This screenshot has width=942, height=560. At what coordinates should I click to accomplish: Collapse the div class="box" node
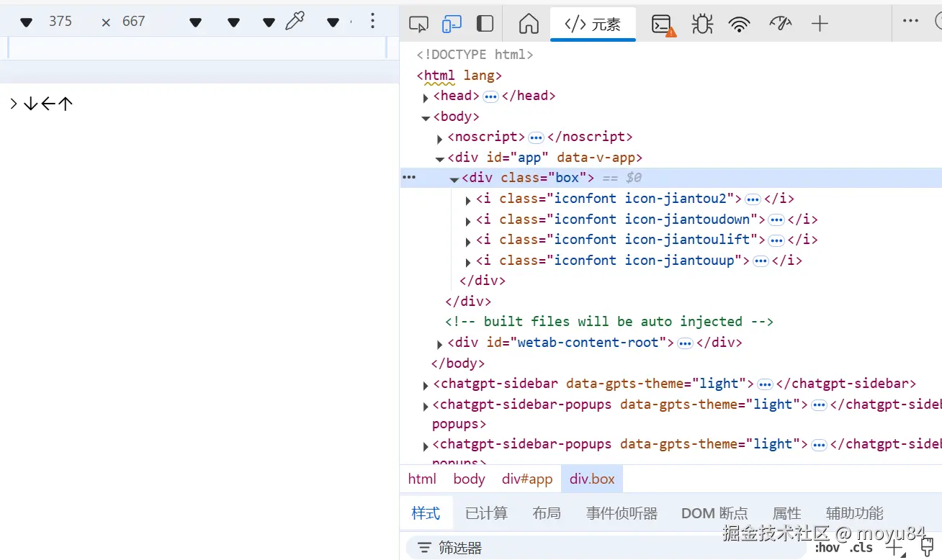[x=454, y=179]
